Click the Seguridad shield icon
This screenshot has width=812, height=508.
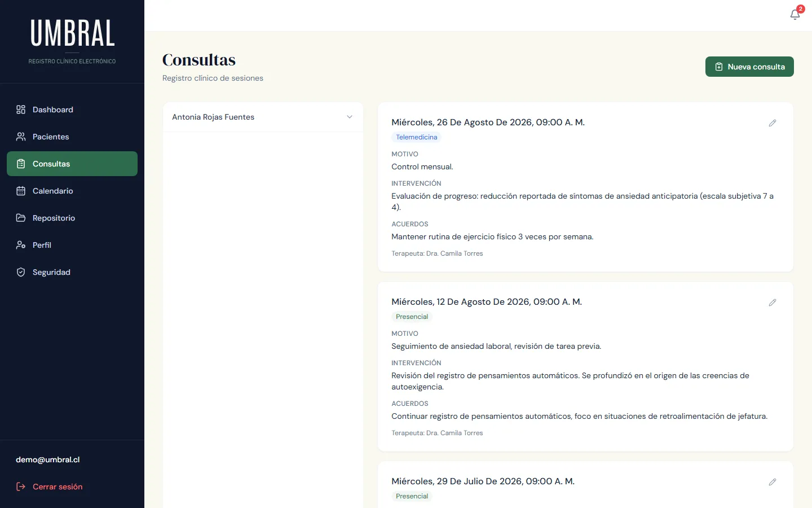coord(21,272)
